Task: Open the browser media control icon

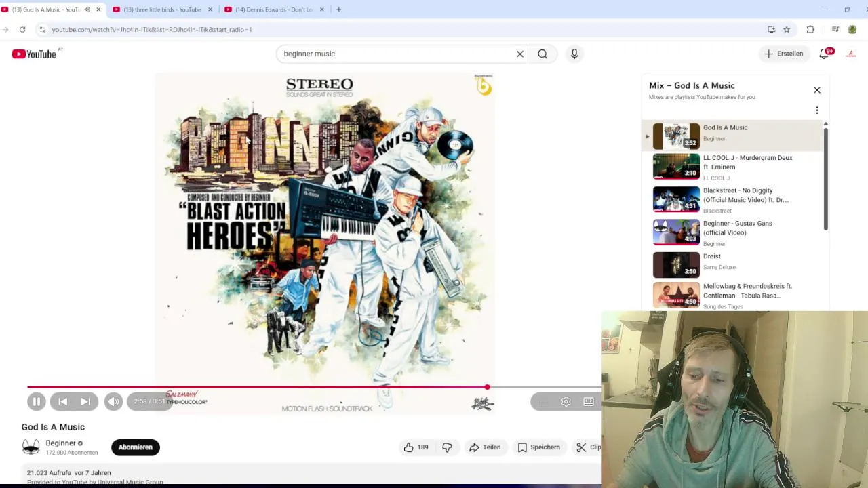Action: [x=835, y=29]
